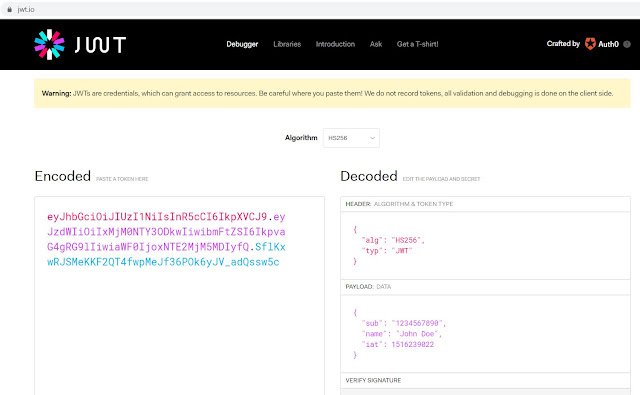Go to the Introduction page
This screenshot has height=395, width=640.
(335, 44)
